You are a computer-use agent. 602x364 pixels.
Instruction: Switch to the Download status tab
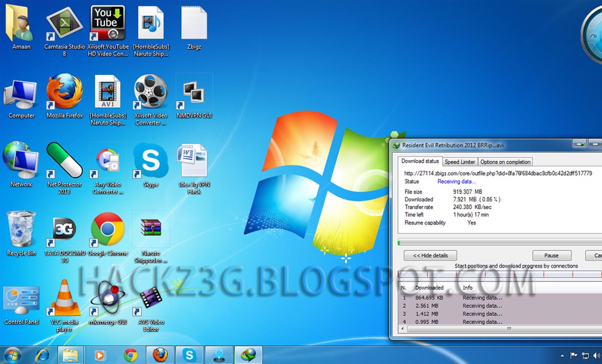pyautogui.click(x=420, y=161)
